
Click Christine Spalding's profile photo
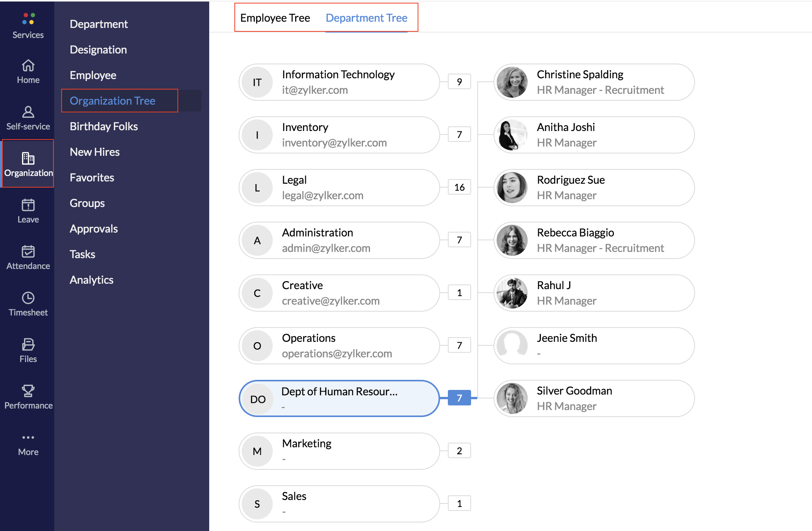(512, 82)
